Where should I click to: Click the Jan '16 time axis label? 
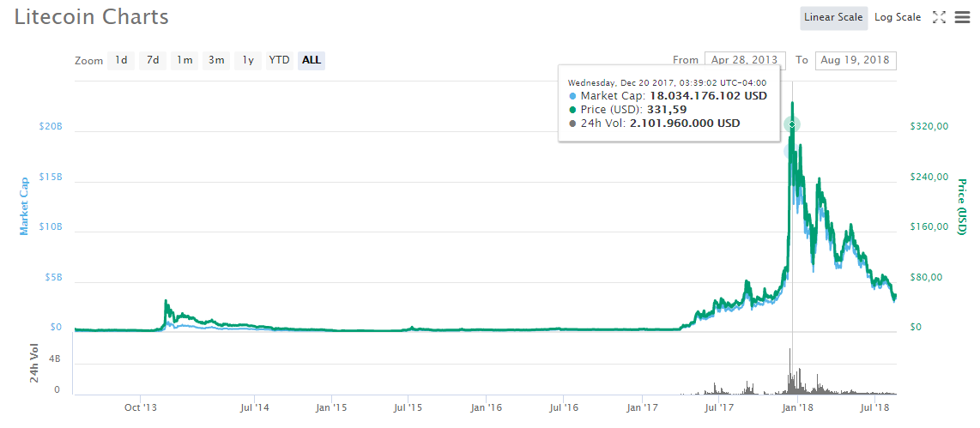487,408
